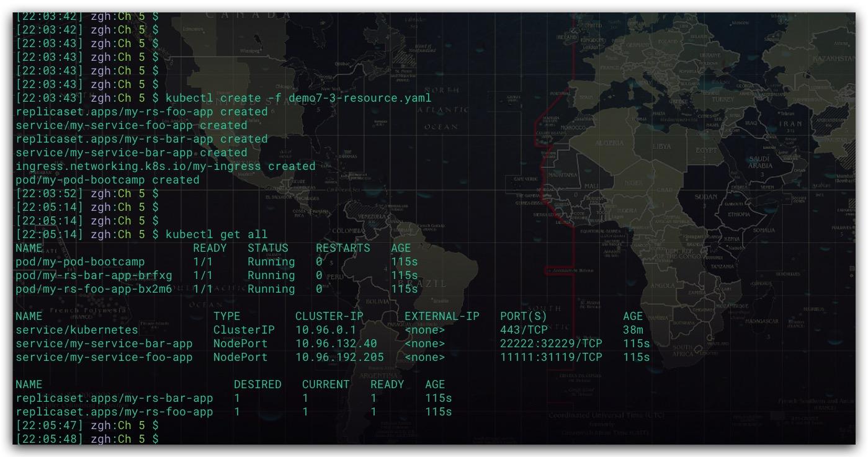This screenshot has height=457, width=868.
Task: Select cluster IP 10.96.0.1
Action: (326, 330)
